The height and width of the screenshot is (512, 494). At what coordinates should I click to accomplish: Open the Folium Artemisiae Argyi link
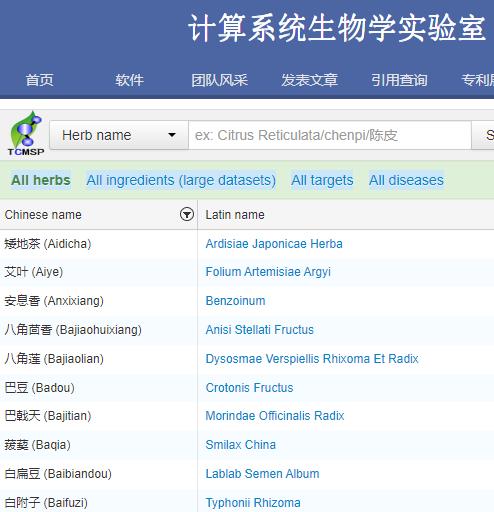click(268, 272)
